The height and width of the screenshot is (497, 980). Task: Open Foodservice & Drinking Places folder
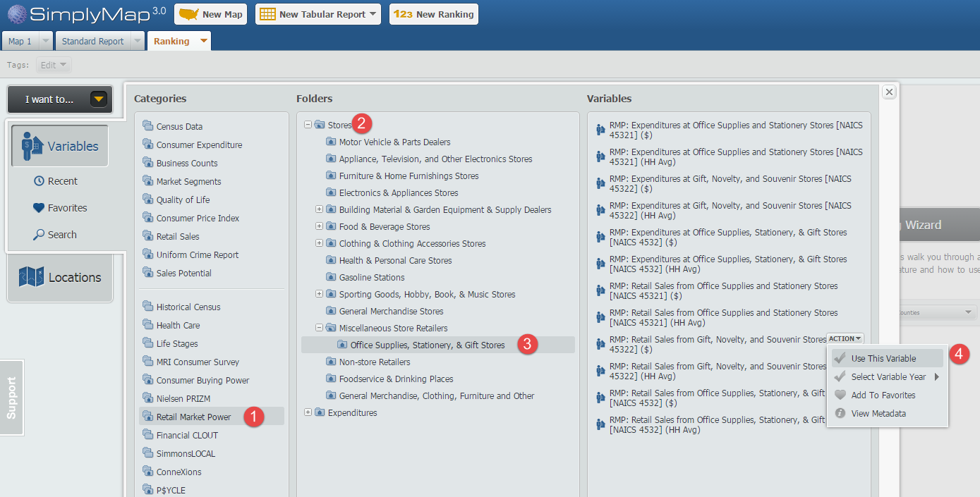pyautogui.click(x=396, y=379)
